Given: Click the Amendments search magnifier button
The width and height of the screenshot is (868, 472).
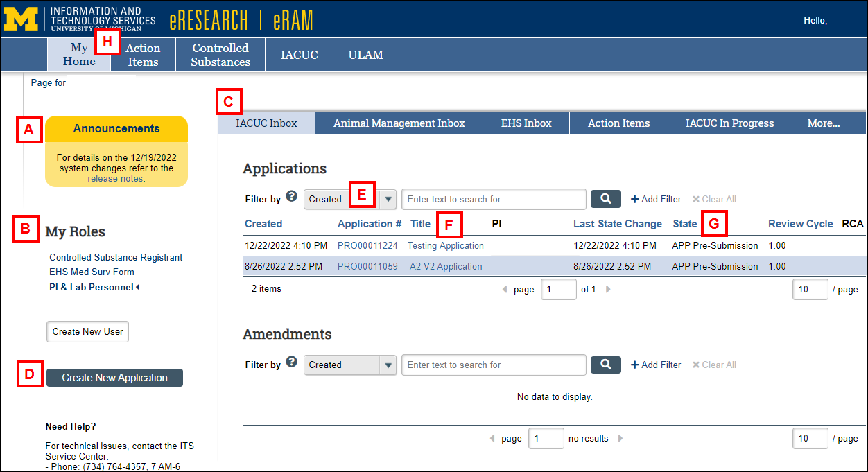Looking at the screenshot, I should [x=605, y=365].
